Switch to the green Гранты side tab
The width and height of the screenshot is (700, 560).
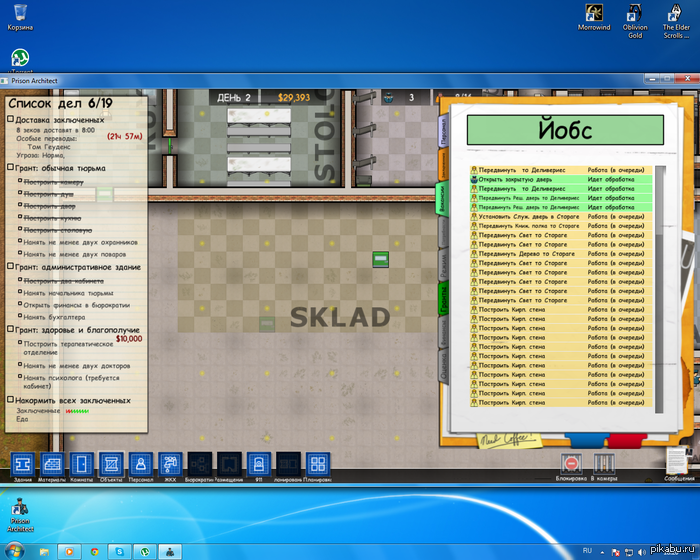click(443, 298)
